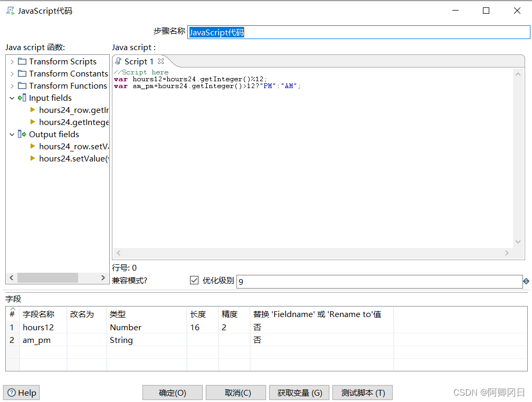The width and height of the screenshot is (532, 402).
Task: Expand the Transform Functions tree node
Action: tap(12, 86)
